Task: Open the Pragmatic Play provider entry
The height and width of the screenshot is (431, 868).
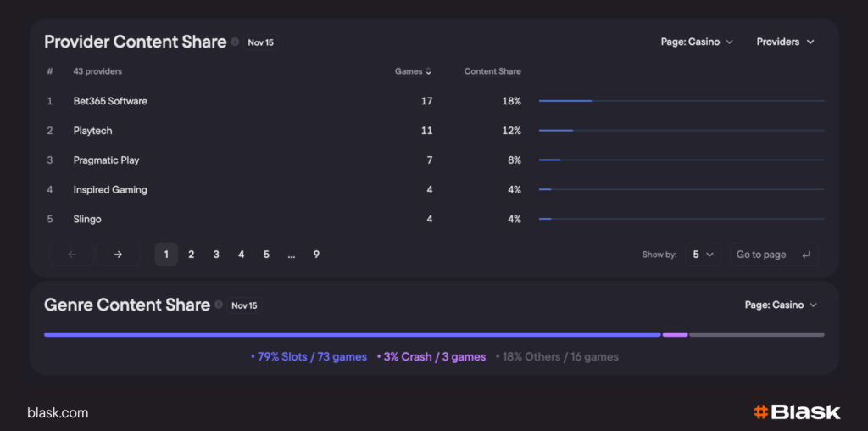Action: point(106,160)
